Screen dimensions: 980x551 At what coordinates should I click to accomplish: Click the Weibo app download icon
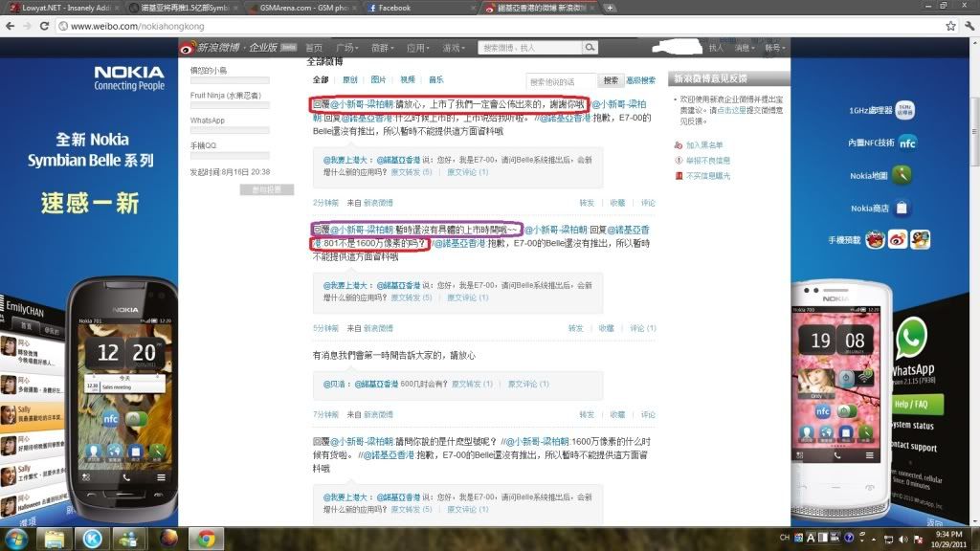point(897,239)
